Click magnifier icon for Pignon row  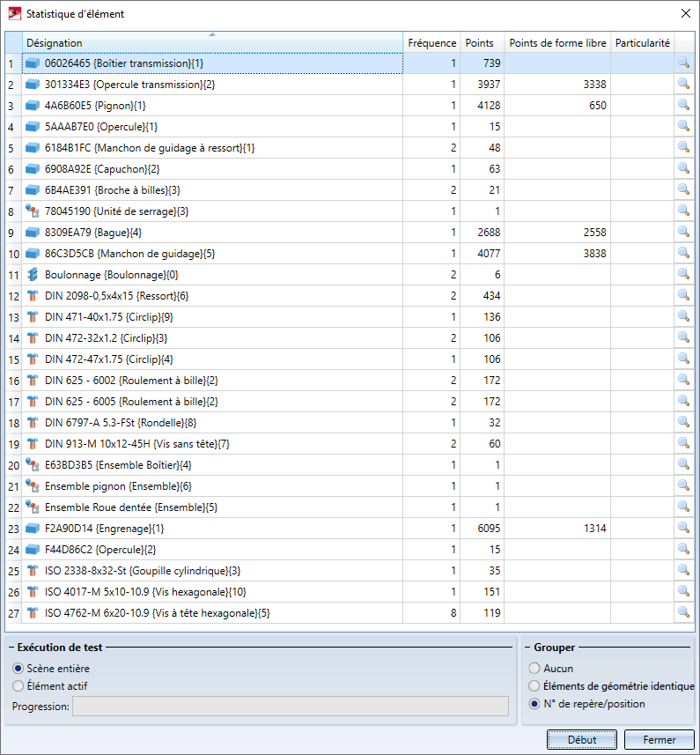[683, 105]
